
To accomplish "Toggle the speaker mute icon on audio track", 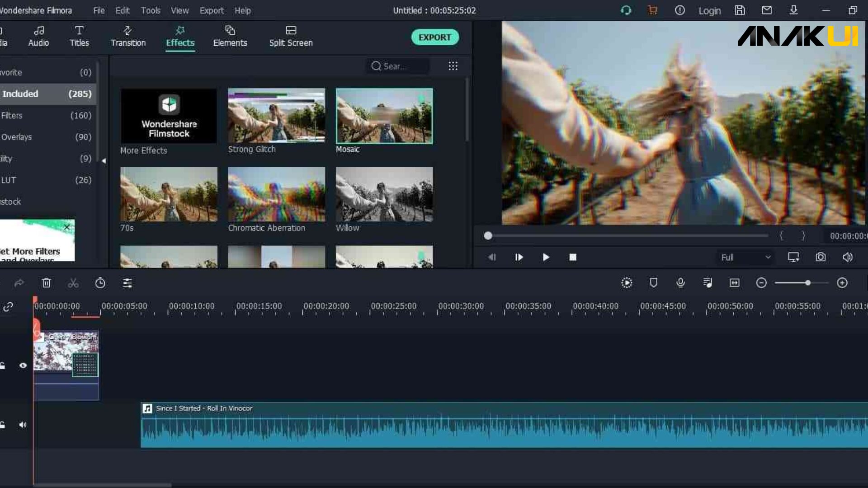I will coord(23,424).
